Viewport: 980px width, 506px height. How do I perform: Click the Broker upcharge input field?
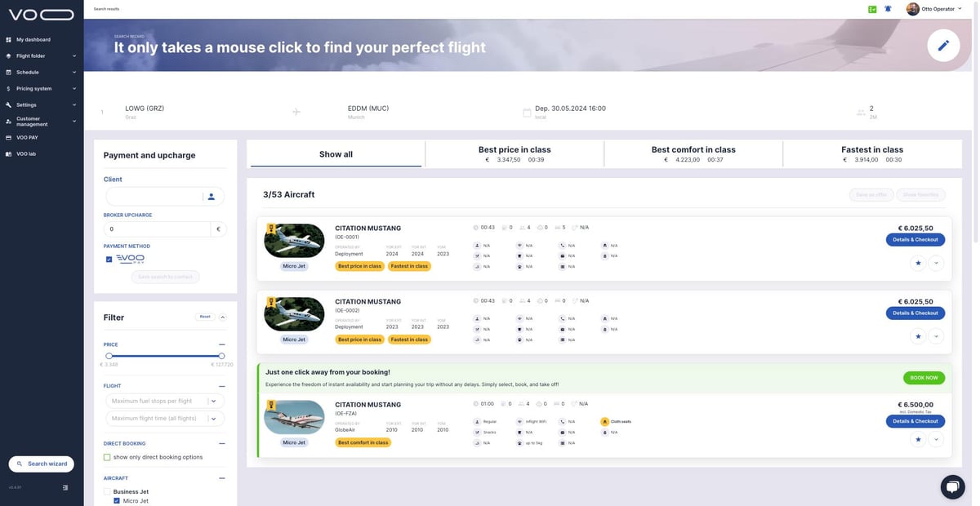click(158, 229)
